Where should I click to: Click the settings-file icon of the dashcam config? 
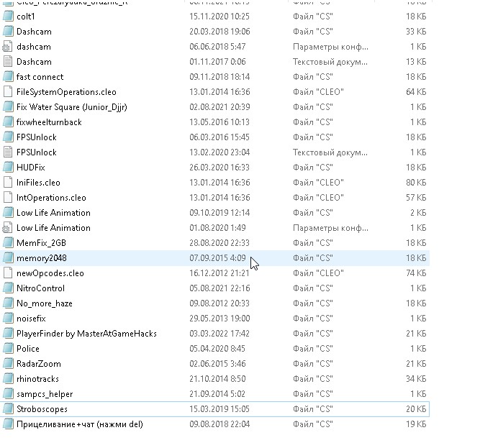click(8, 47)
